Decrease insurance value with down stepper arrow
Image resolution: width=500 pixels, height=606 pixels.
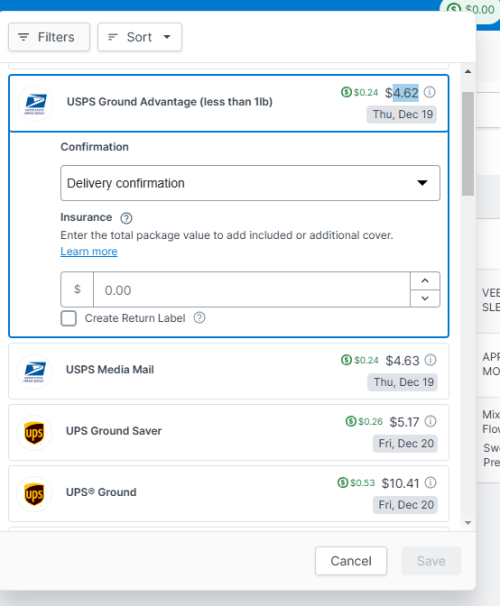425,298
